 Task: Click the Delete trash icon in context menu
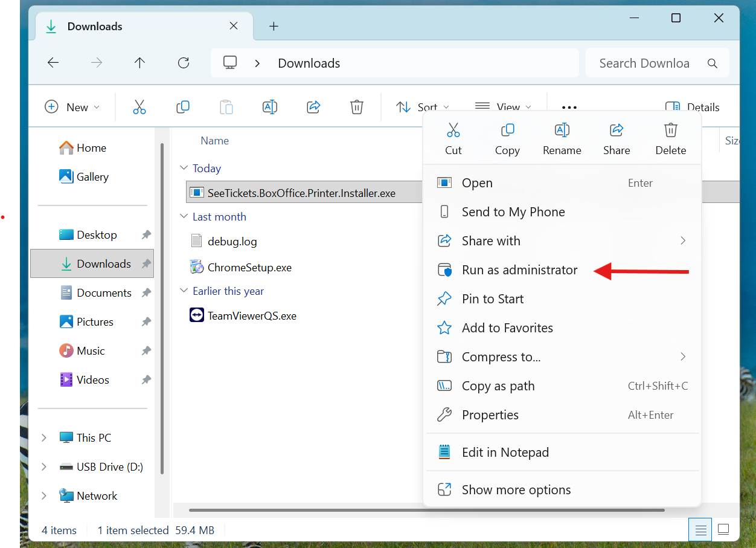[670, 131]
